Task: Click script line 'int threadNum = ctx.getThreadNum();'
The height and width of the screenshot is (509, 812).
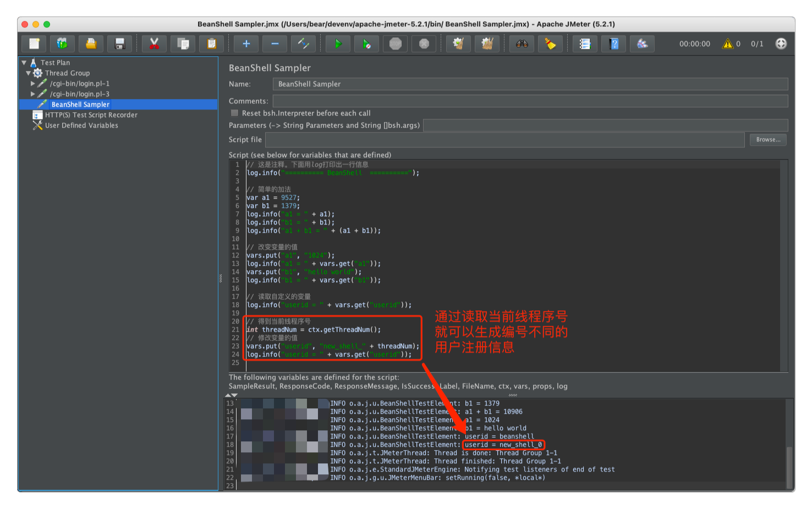Action: click(314, 330)
